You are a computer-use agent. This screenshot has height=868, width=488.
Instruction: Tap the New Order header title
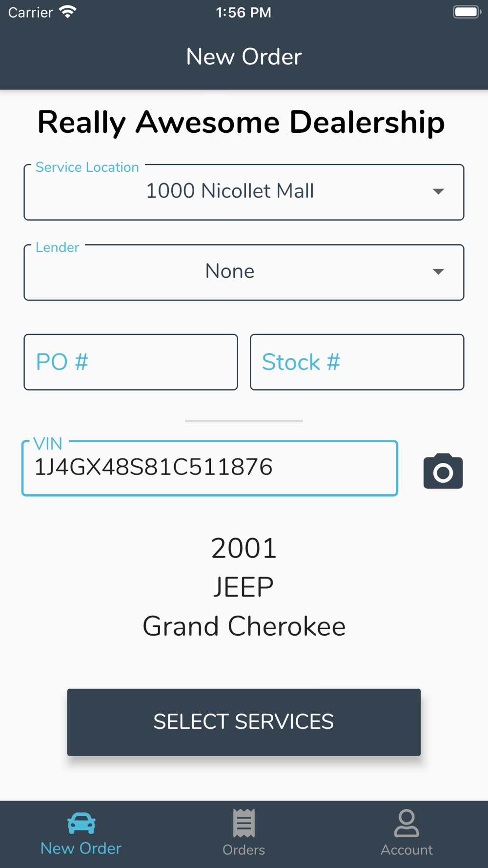[x=244, y=57]
